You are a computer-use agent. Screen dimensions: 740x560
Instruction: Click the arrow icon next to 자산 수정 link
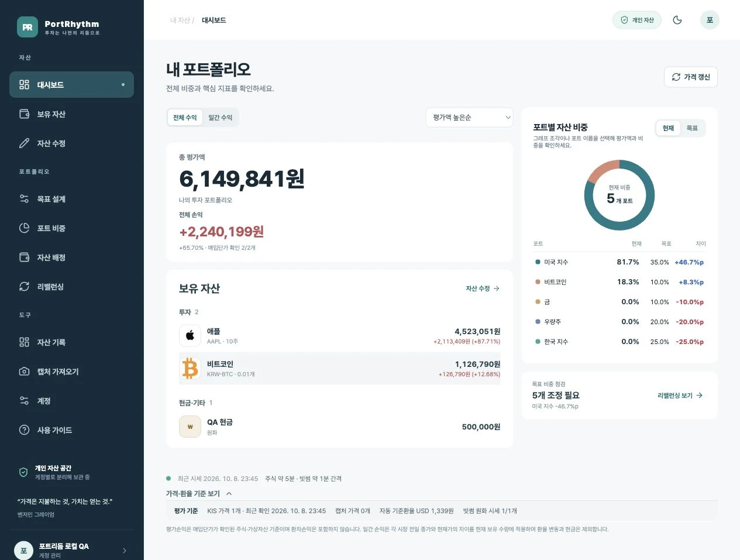(497, 288)
